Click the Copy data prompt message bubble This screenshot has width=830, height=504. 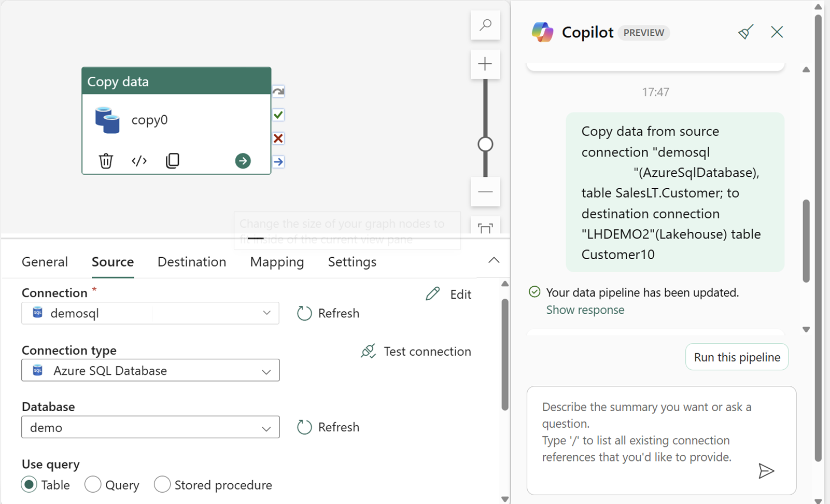click(x=675, y=192)
